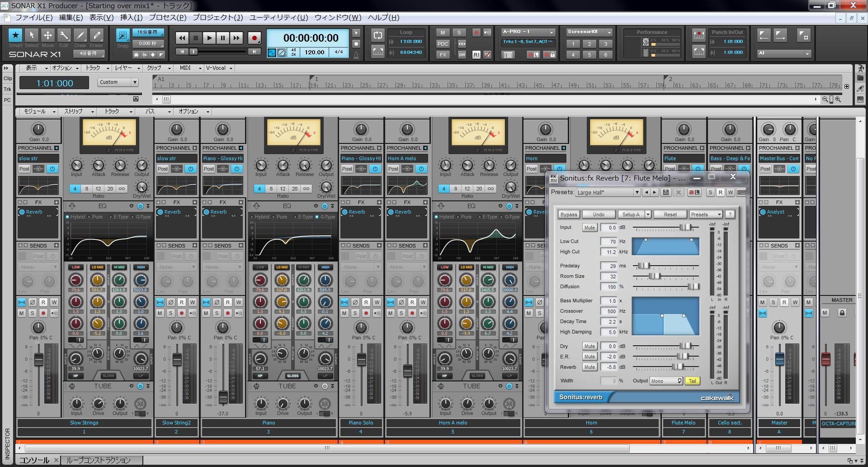Click the Fast Forward transport button
Image resolution: width=868 pixels, height=467 pixels.
coord(236,38)
